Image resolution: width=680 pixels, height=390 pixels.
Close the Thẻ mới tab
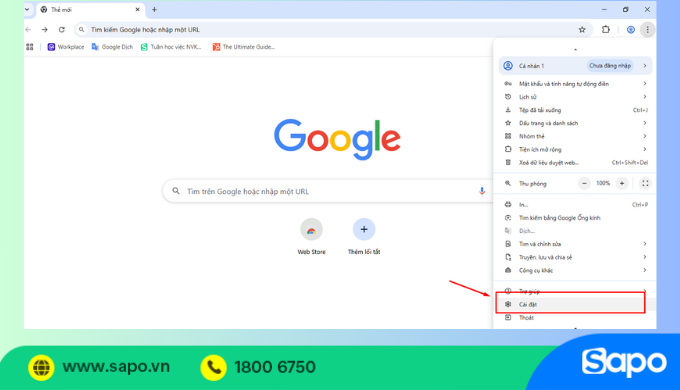[x=137, y=9]
